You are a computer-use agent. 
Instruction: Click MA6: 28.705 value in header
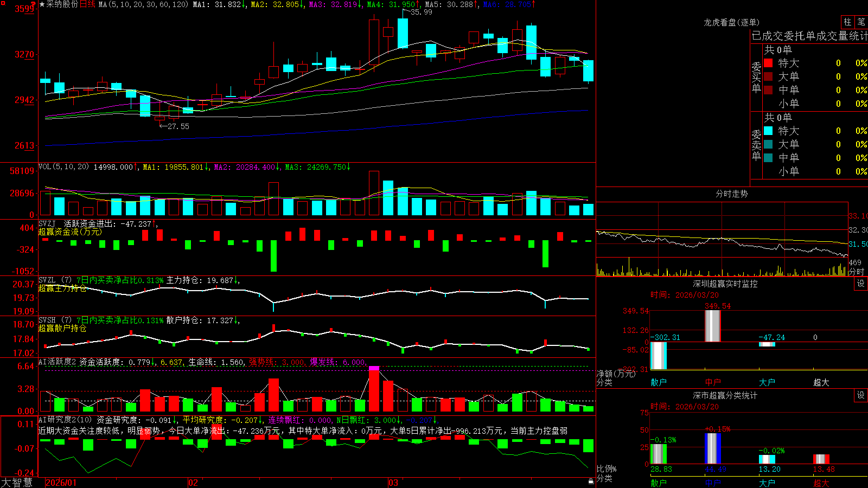[x=509, y=4]
